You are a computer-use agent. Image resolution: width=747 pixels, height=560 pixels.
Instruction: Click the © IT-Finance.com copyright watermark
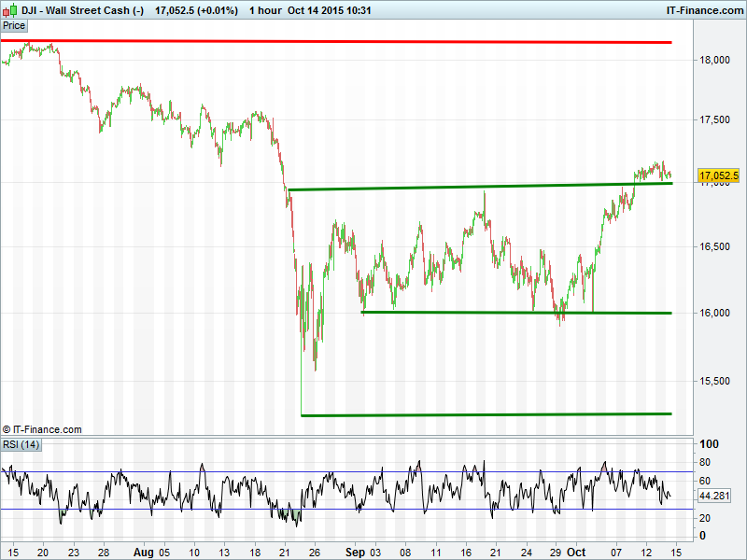point(42,429)
